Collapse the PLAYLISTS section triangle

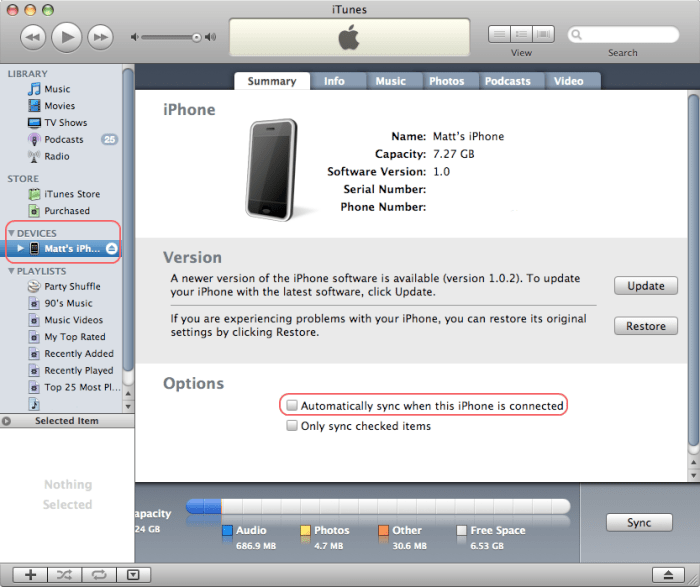tap(12, 271)
